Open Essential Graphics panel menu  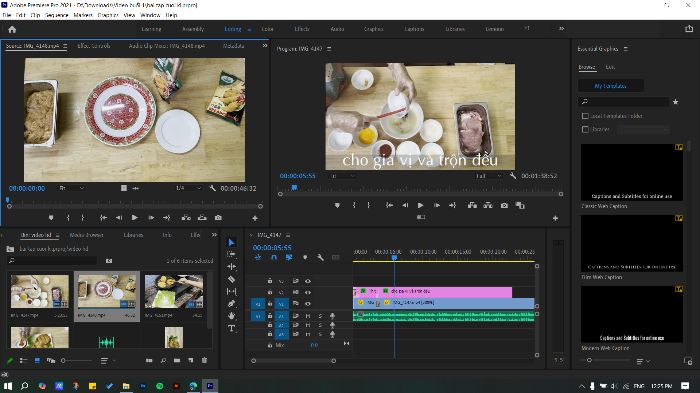pyautogui.click(x=625, y=48)
